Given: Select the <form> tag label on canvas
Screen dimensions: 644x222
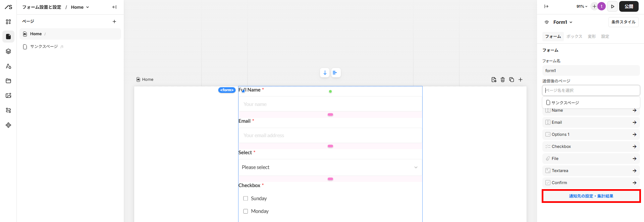Looking at the screenshot, I should (x=227, y=90).
